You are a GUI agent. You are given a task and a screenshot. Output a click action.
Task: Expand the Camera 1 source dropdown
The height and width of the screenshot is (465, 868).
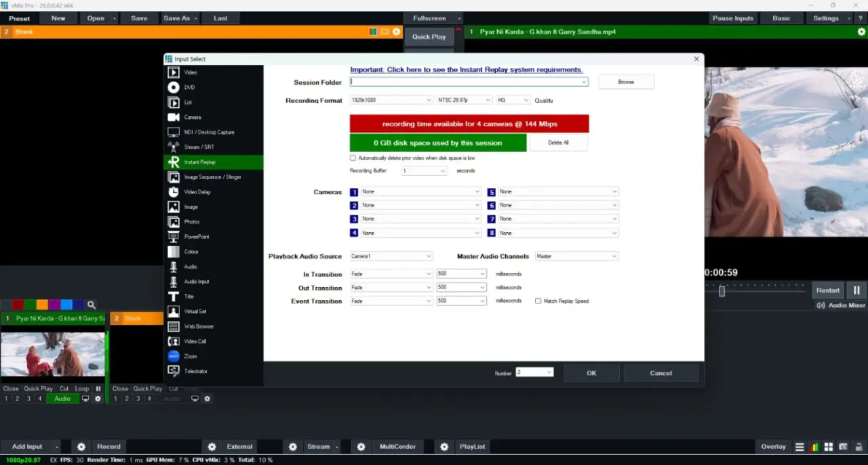(x=477, y=191)
